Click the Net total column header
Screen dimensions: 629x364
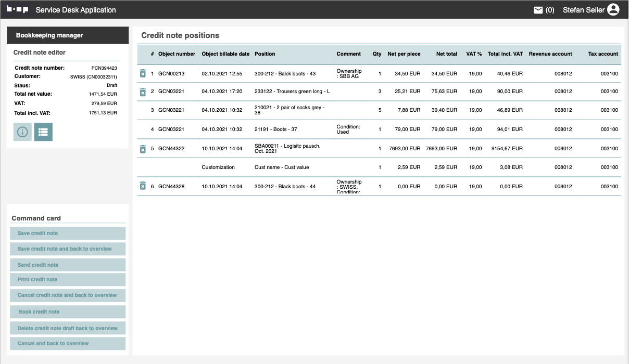447,54
